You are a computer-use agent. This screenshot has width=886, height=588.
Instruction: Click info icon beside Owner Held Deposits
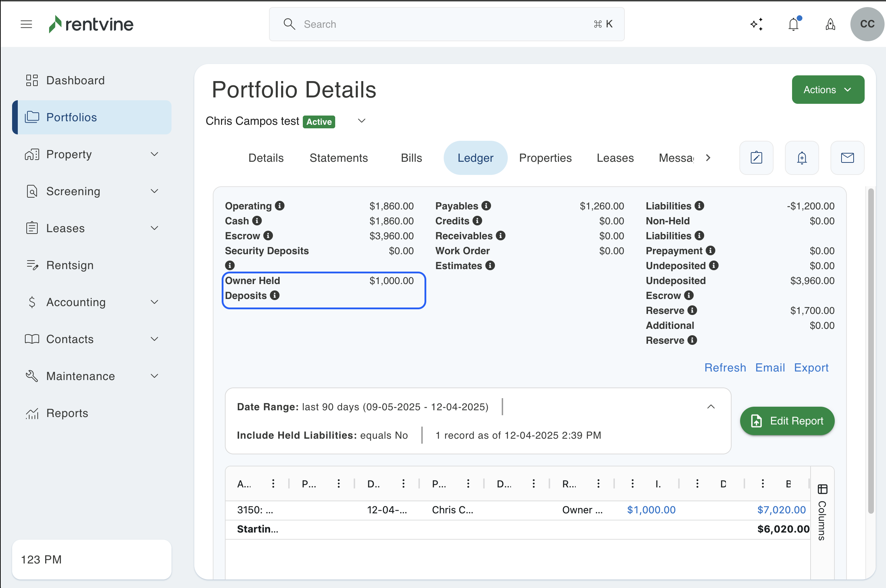click(275, 295)
